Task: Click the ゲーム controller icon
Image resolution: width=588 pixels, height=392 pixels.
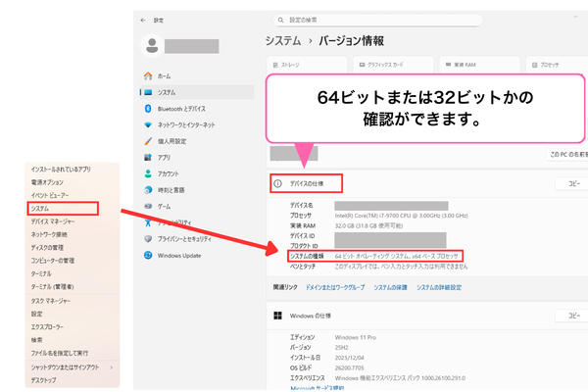Action: [148, 206]
